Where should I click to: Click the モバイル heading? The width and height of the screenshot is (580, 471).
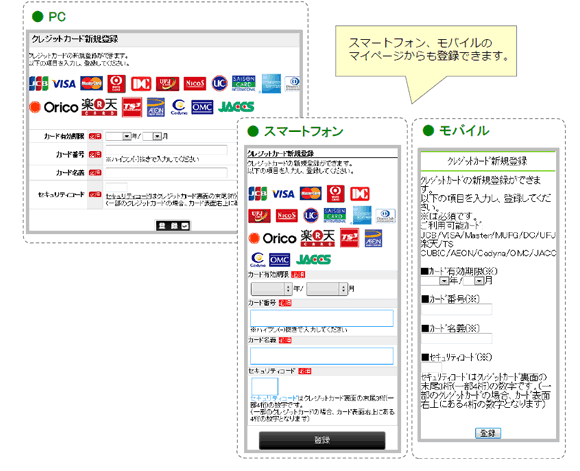click(x=464, y=131)
